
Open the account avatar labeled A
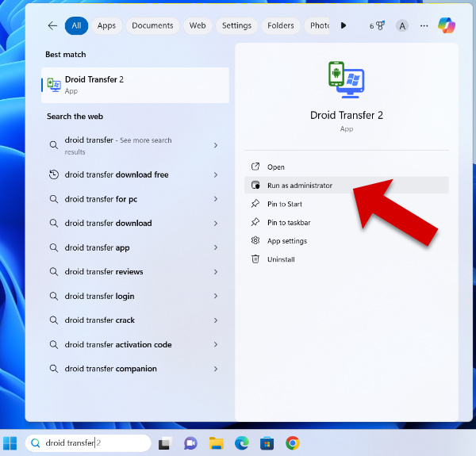[x=402, y=26]
